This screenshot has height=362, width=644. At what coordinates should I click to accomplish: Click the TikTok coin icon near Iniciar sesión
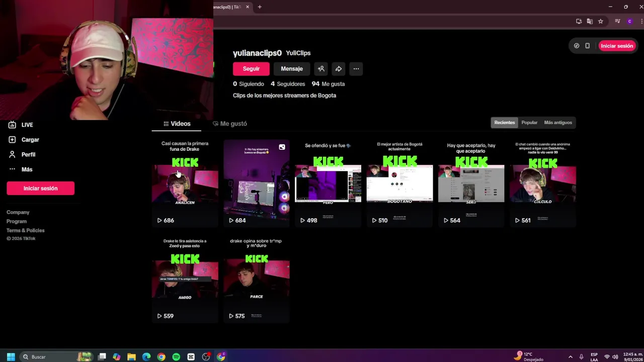click(x=577, y=46)
